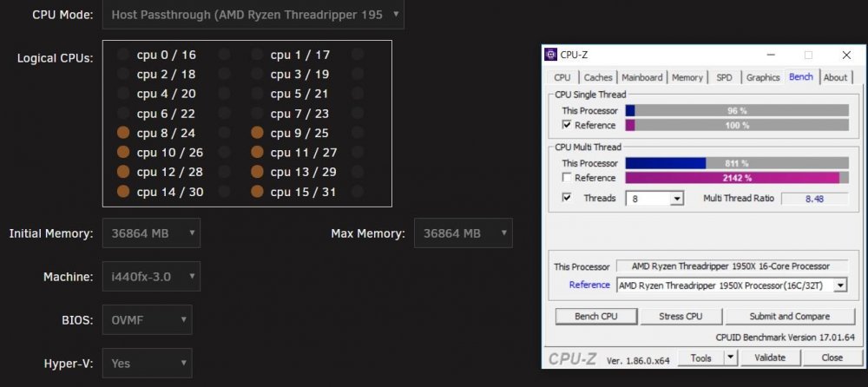
Task: Uncheck the Threads checkbox
Action: [566, 198]
